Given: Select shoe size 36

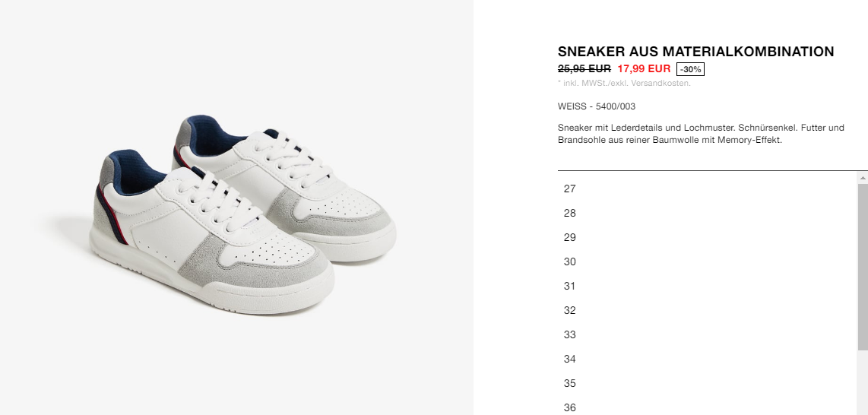Looking at the screenshot, I should point(708,407).
